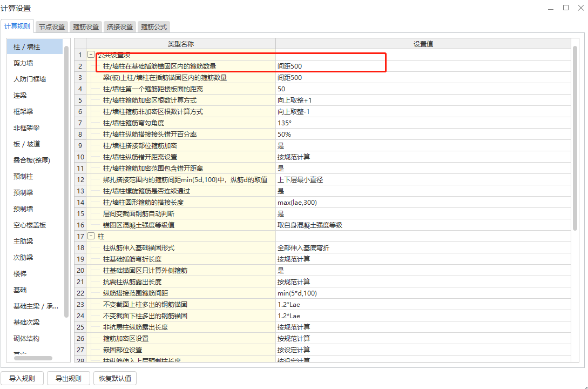Image resolution: width=588 pixels, height=389 pixels.
Task: Select the 搭接设置 tab
Action: coord(120,26)
